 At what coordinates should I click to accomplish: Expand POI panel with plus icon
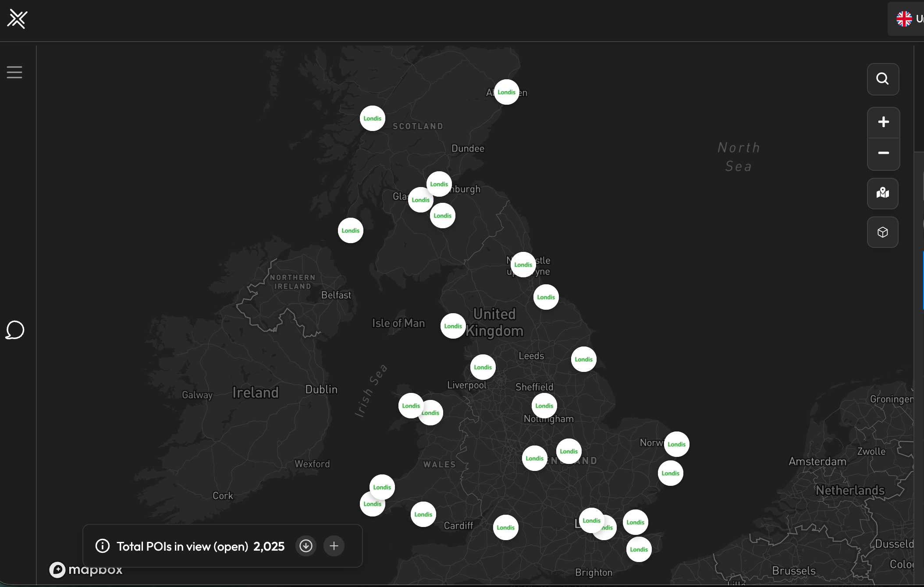pyautogui.click(x=334, y=546)
